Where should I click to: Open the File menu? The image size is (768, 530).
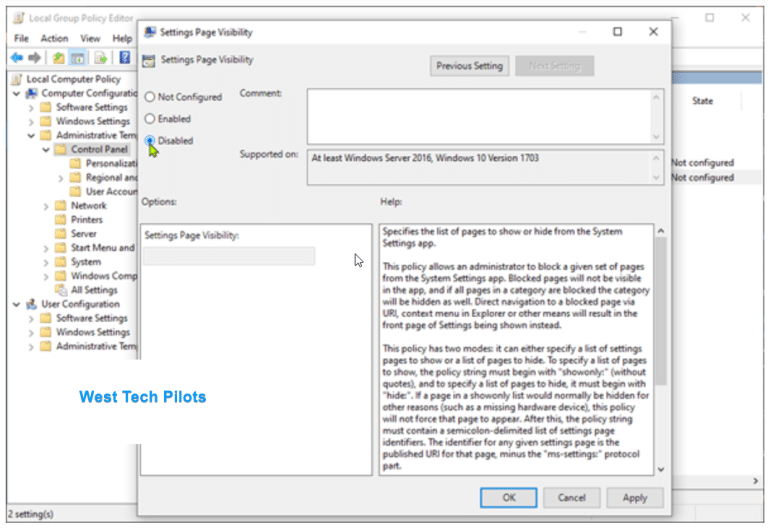point(21,38)
